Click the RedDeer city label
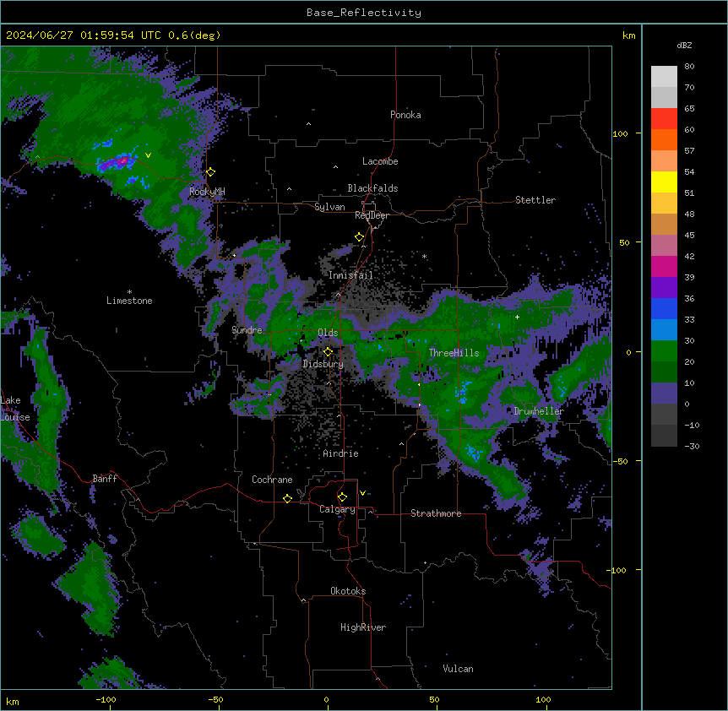This screenshot has width=728, height=711. click(372, 215)
